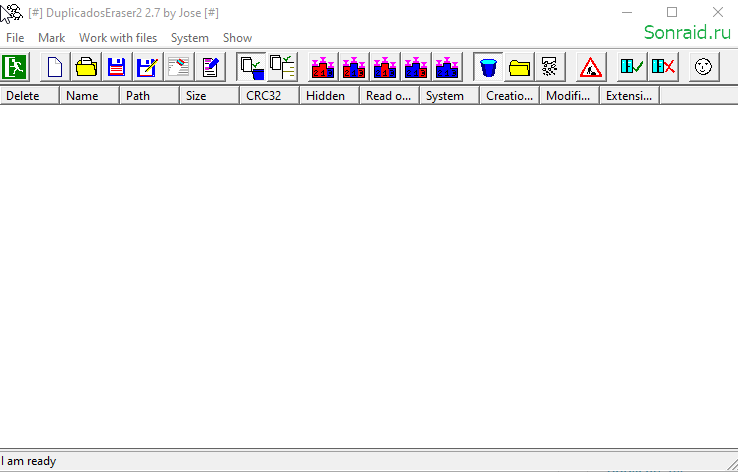Sort by the Delete column header
738x472 pixels.
(x=30, y=96)
